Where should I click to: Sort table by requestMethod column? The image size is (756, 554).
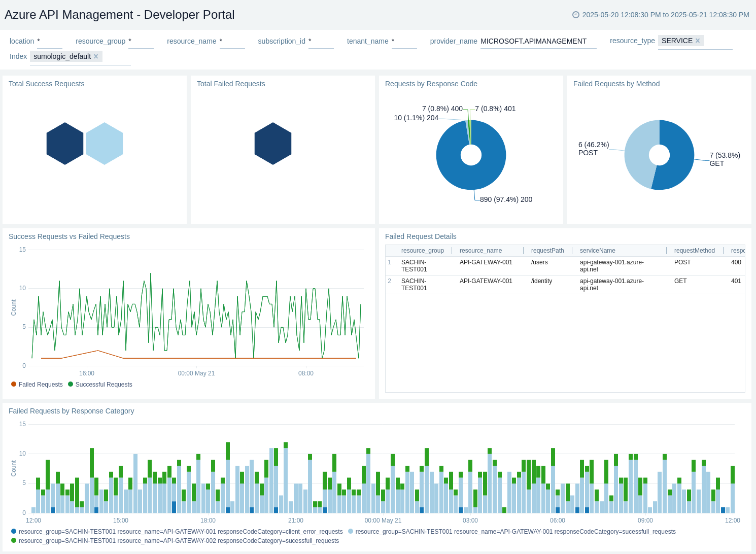click(x=694, y=251)
